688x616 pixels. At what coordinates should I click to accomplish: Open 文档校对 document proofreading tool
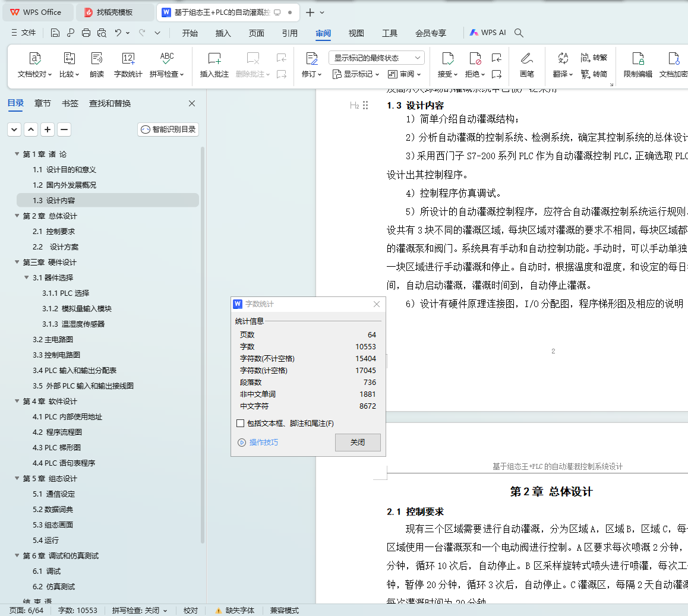[x=35, y=59]
